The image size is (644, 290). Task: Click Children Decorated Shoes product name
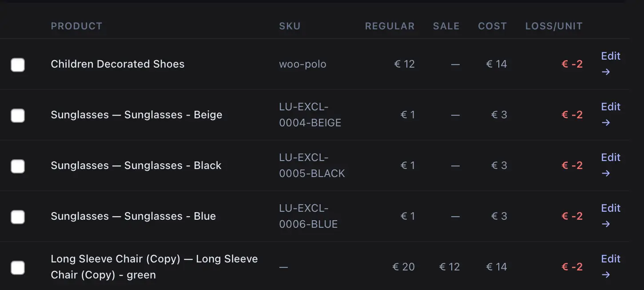click(117, 64)
